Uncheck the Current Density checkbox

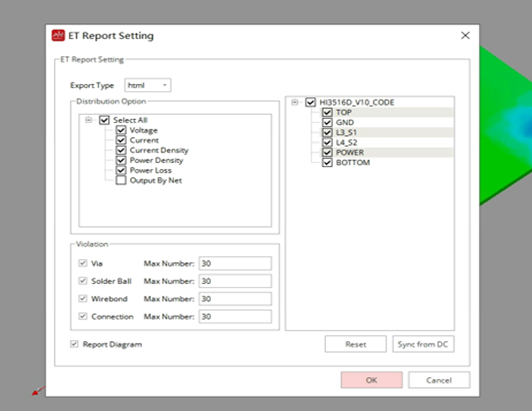point(121,150)
